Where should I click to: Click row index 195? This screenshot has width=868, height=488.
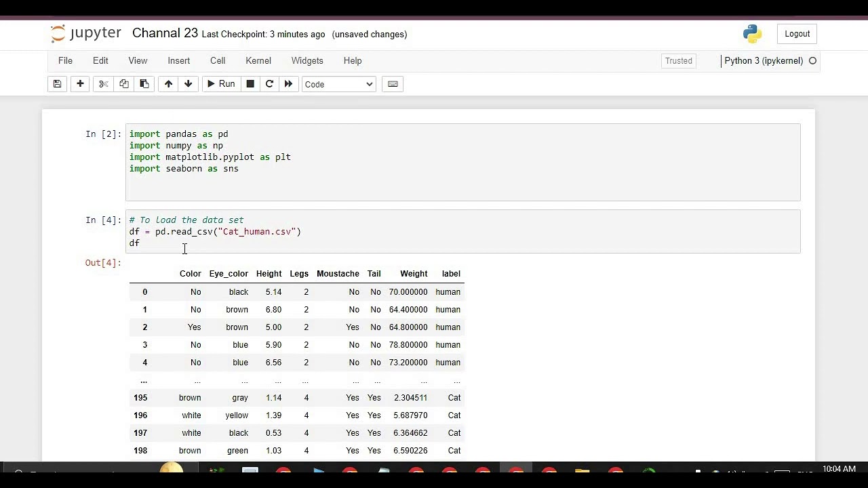coord(140,398)
